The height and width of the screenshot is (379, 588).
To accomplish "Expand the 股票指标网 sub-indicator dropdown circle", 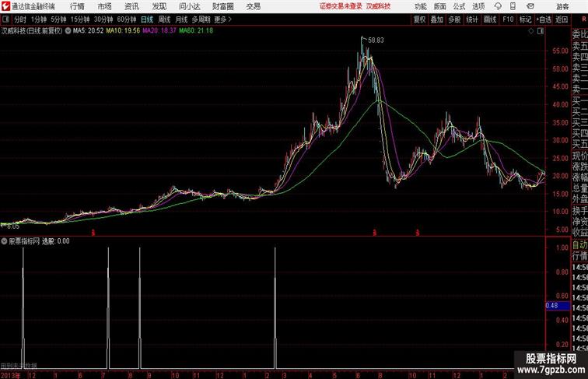I will [x=4, y=241].
